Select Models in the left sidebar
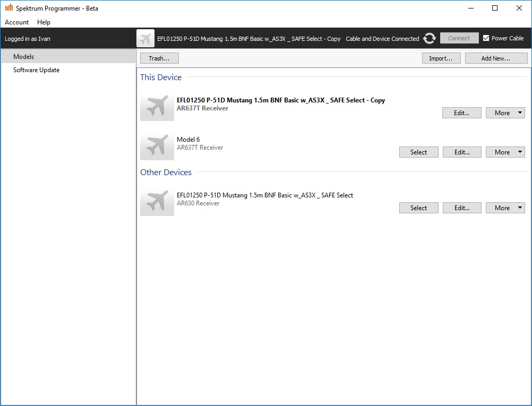The height and width of the screenshot is (406, 532). click(24, 57)
